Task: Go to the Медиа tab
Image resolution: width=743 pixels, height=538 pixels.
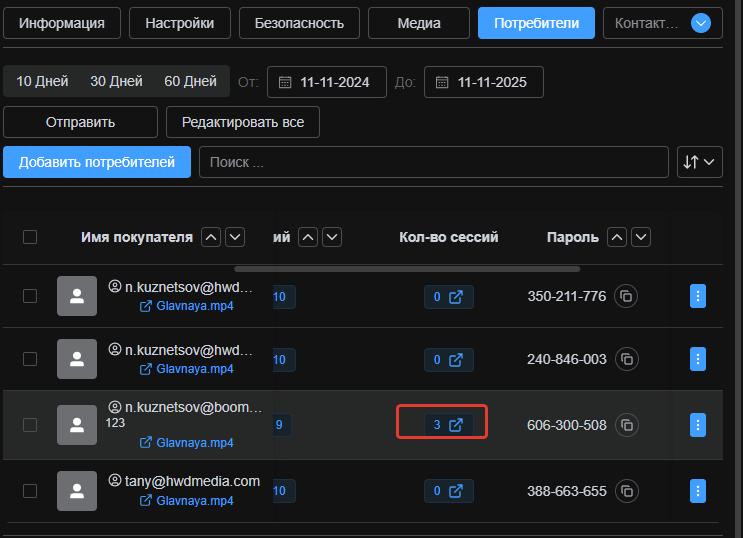Action: click(419, 23)
